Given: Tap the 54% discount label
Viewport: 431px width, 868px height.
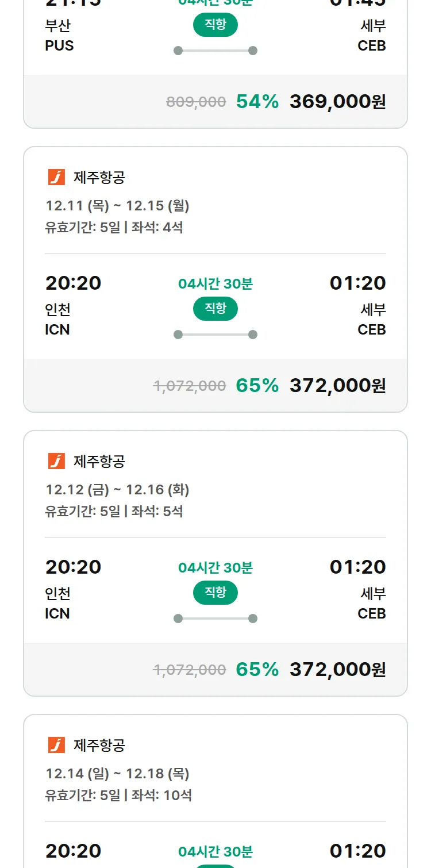Looking at the screenshot, I should (x=257, y=102).
